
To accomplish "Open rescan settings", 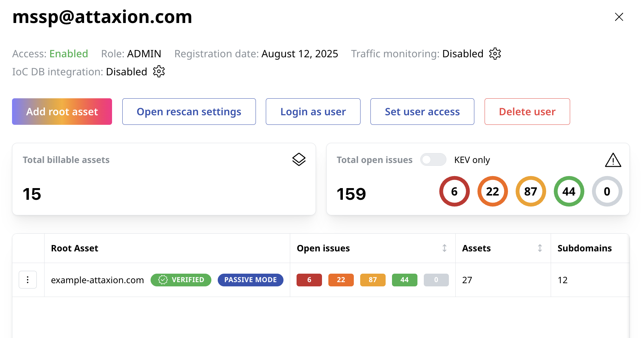I will coord(189,112).
